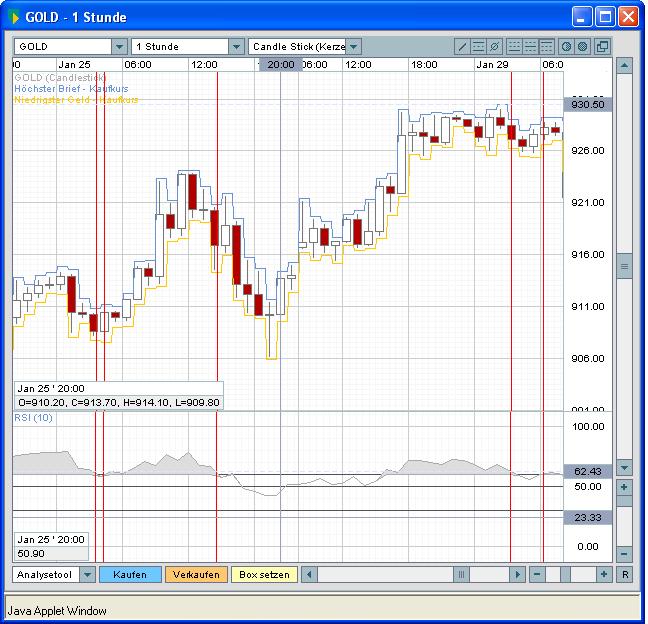The height and width of the screenshot is (624, 648).
Task: Click the GOLD window title bar app icon
Action: click(x=14, y=17)
